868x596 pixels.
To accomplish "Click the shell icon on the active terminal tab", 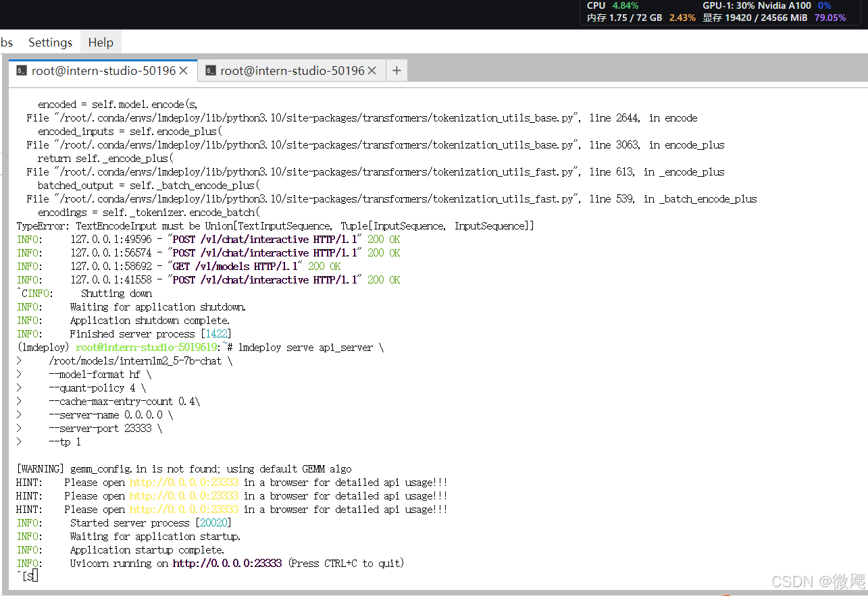I will (21, 70).
